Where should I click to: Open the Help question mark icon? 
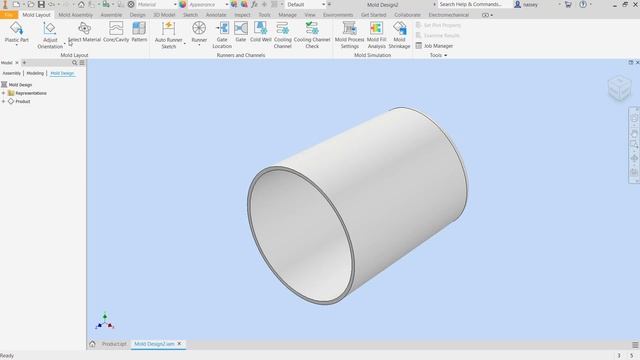(x=583, y=4)
